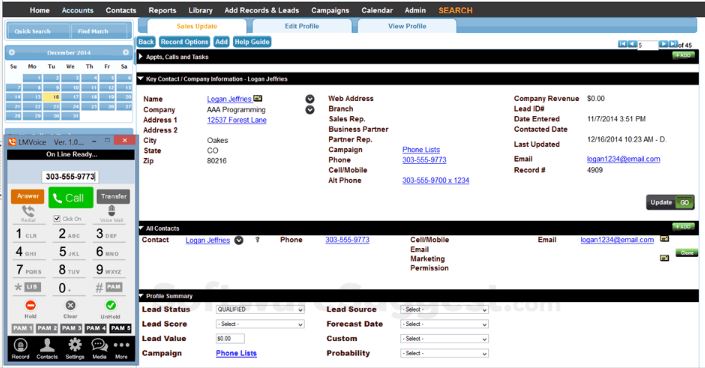The width and height of the screenshot is (705, 368).
Task: Open the Media chat-bubble icon in LMVoice
Action: coord(99,346)
